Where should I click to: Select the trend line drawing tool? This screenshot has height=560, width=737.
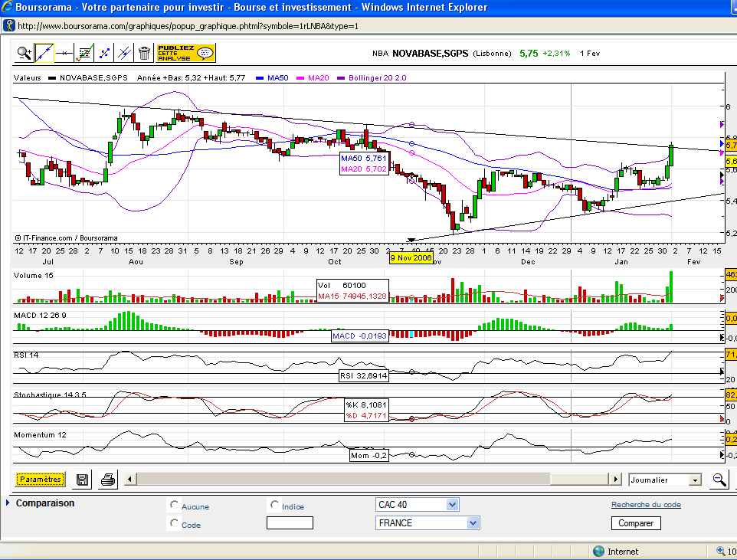(44, 53)
